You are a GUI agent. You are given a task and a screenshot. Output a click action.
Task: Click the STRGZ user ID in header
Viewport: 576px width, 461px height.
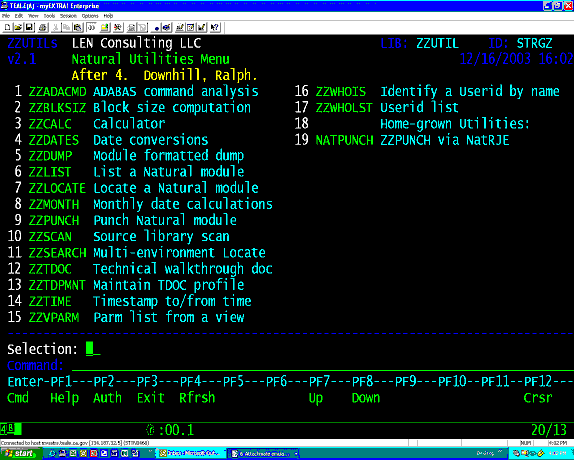(x=534, y=43)
